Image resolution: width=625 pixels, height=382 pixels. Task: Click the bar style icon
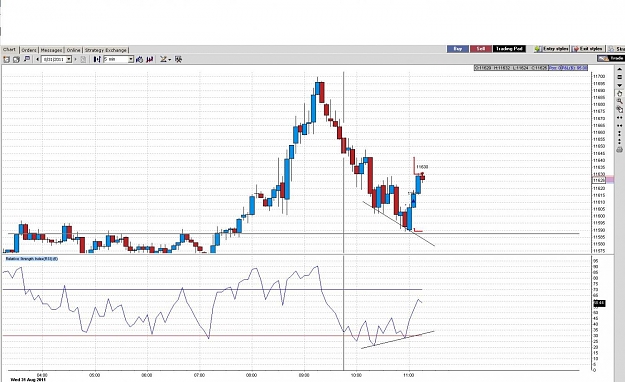tap(97, 59)
